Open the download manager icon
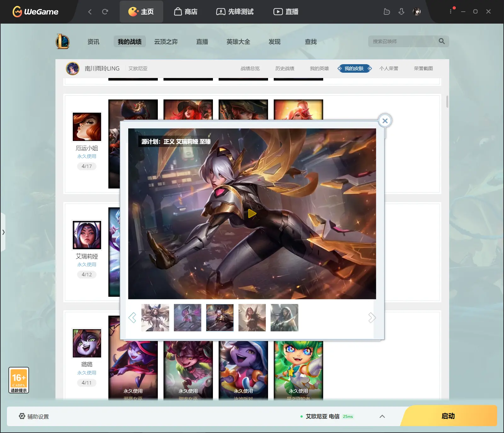 401,12
